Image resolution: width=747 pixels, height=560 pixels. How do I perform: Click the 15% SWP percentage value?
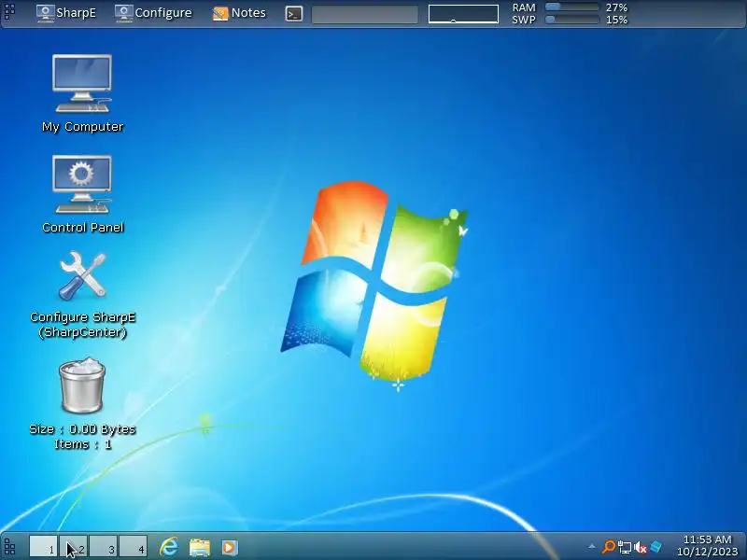click(616, 20)
